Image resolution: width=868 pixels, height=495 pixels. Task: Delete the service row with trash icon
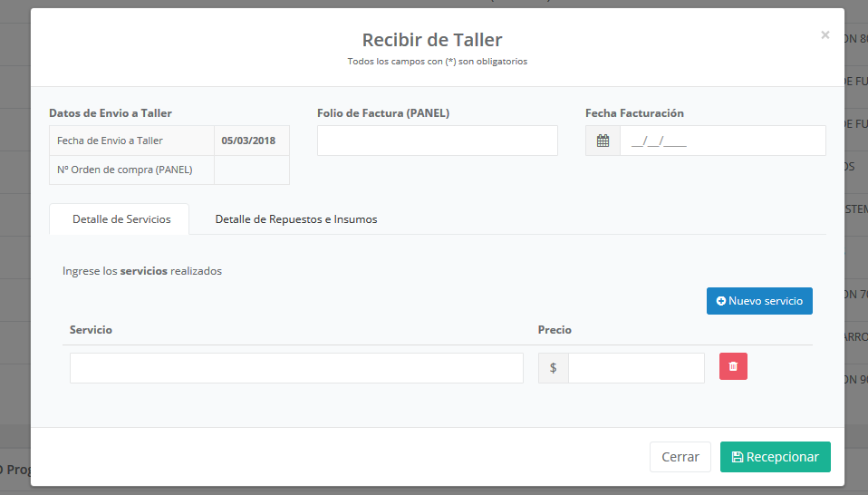[733, 366]
